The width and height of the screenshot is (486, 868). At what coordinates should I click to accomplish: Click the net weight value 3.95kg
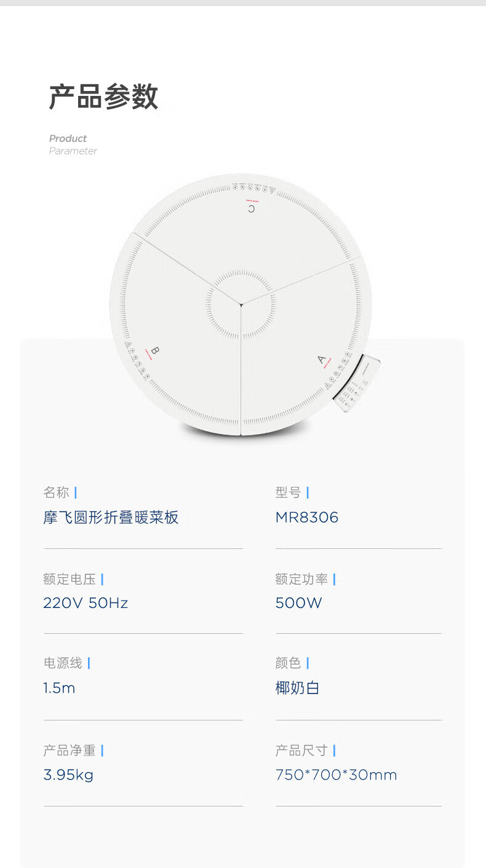pyautogui.click(x=68, y=775)
